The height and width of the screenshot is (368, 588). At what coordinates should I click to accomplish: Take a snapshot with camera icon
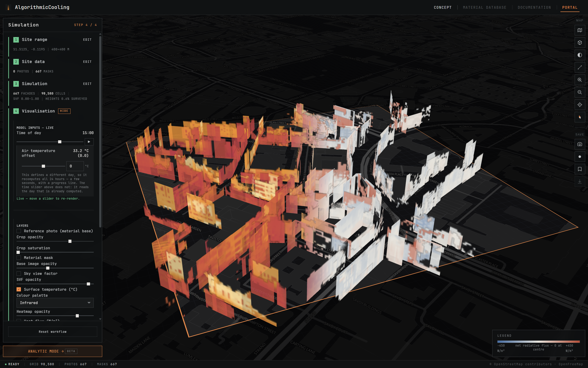point(580,144)
